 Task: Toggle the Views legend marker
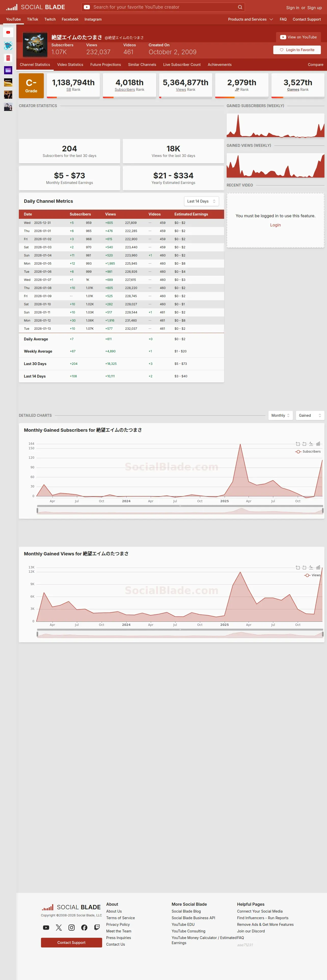[x=307, y=575]
